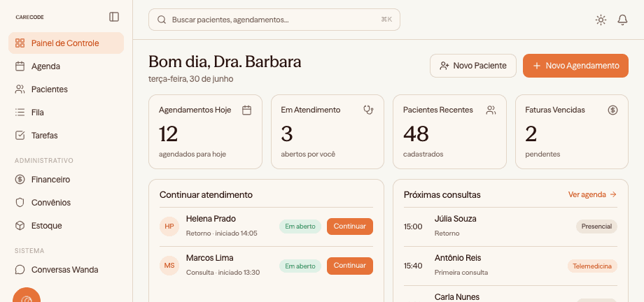This screenshot has width=644, height=302.
Task: Click the calendar icon on Agendamentos Hoje card
Action: click(246, 110)
